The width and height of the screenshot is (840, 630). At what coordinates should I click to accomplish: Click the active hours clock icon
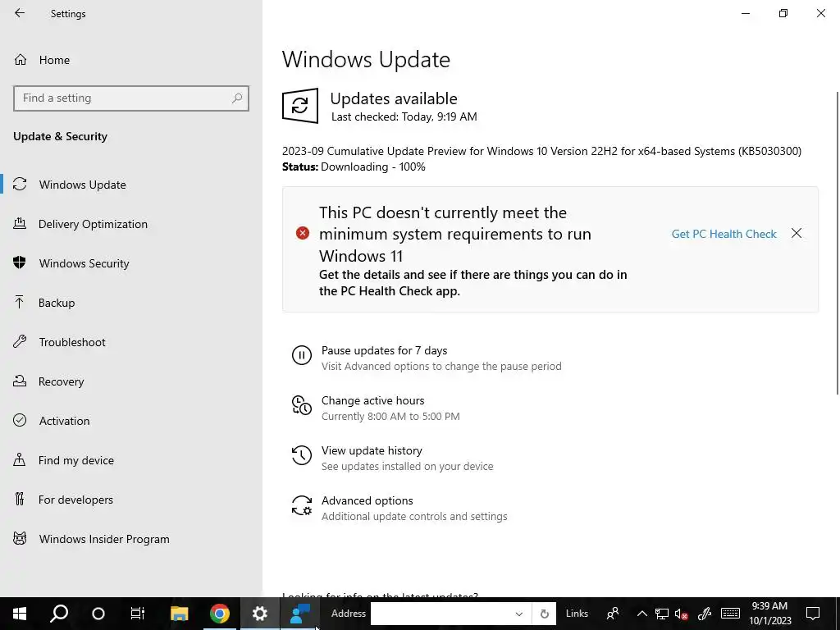coord(302,405)
